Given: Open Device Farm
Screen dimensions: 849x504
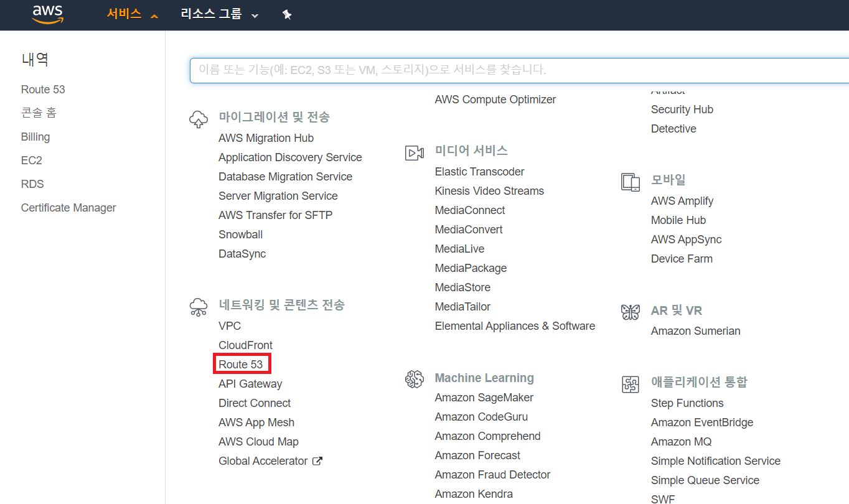Looking at the screenshot, I should (682, 259).
